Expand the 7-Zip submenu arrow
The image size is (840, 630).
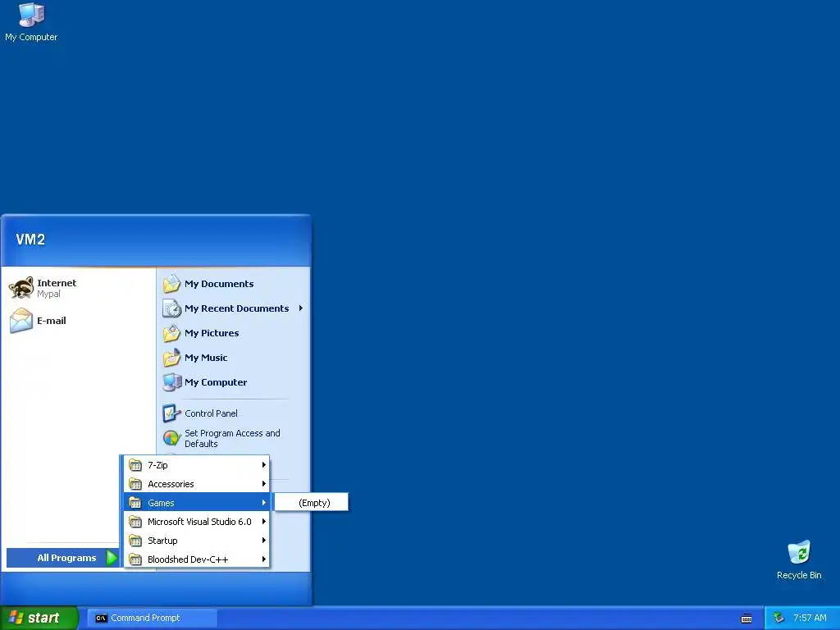point(263,465)
